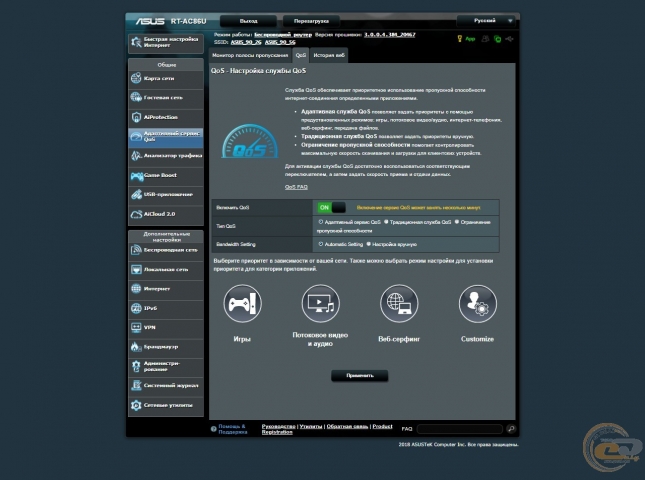The image size is (645, 480).
Task: Select the Customize priority icon
Action: (x=478, y=304)
